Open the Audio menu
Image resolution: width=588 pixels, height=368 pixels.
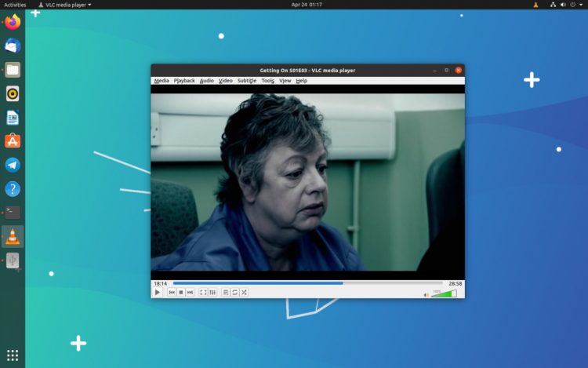(x=207, y=81)
